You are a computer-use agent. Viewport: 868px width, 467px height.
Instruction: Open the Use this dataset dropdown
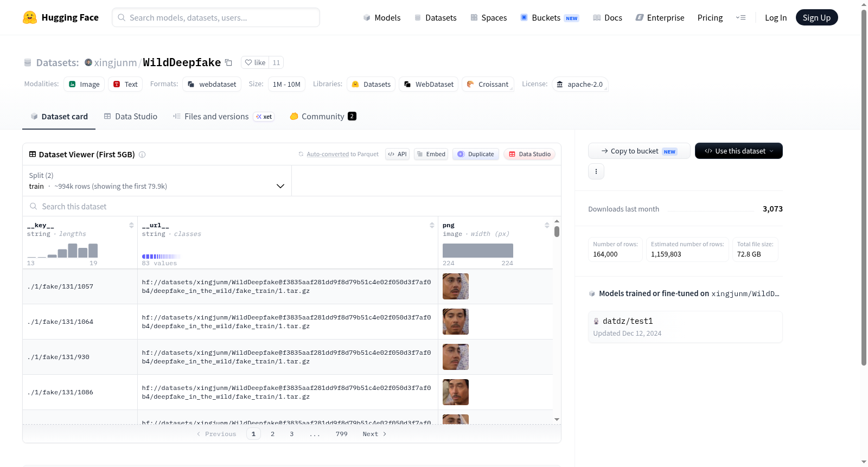pos(739,151)
